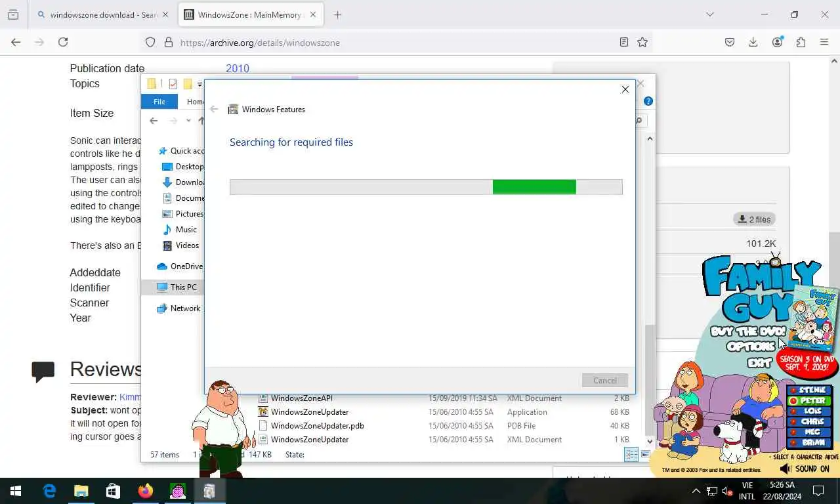Click the green progress bar in Windows Features
The width and height of the screenshot is (840, 504).
point(534,187)
